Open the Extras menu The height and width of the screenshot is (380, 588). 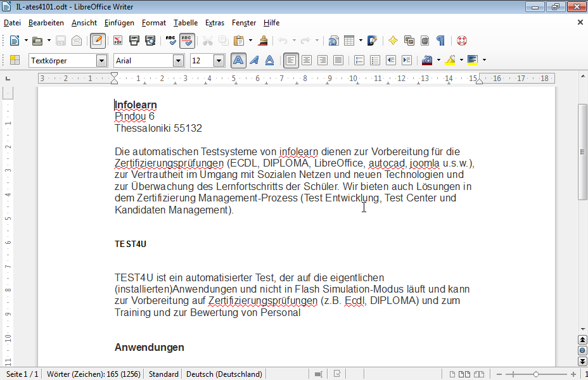click(215, 23)
